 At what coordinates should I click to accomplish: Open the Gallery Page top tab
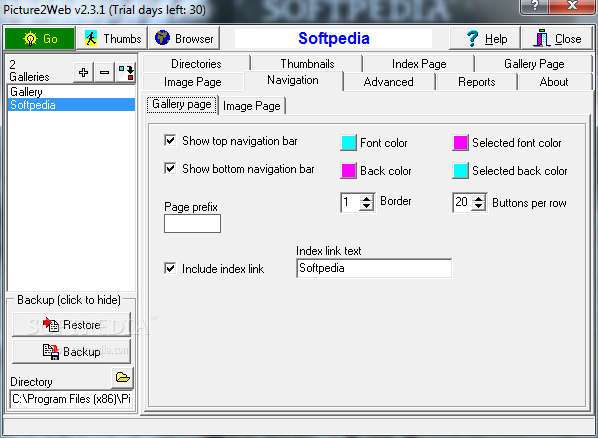tap(534, 64)
